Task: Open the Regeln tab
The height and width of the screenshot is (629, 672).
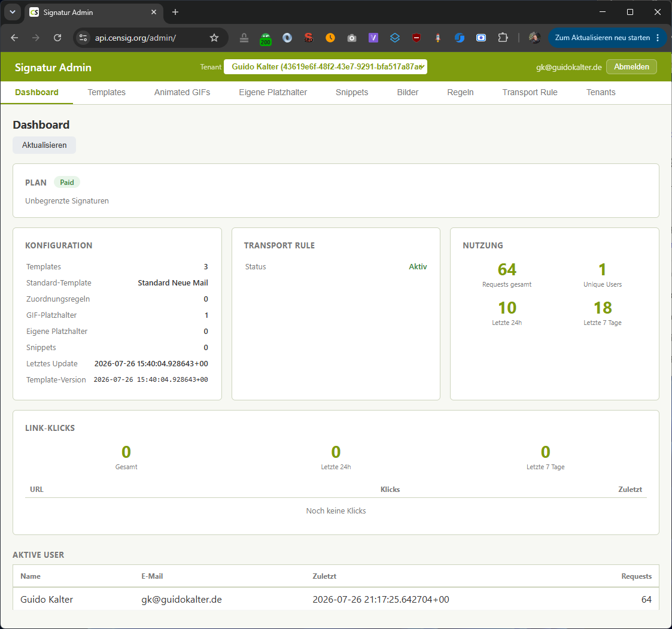Action: [460, 92]
